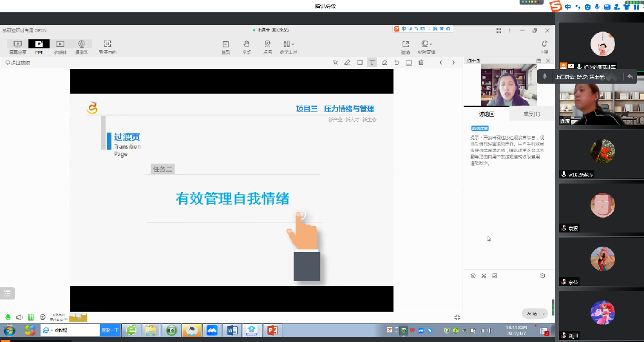This screenshot has width=644, height=342.
Task: Delete all annotations with trash icon
Action: [x=421, y=62]
